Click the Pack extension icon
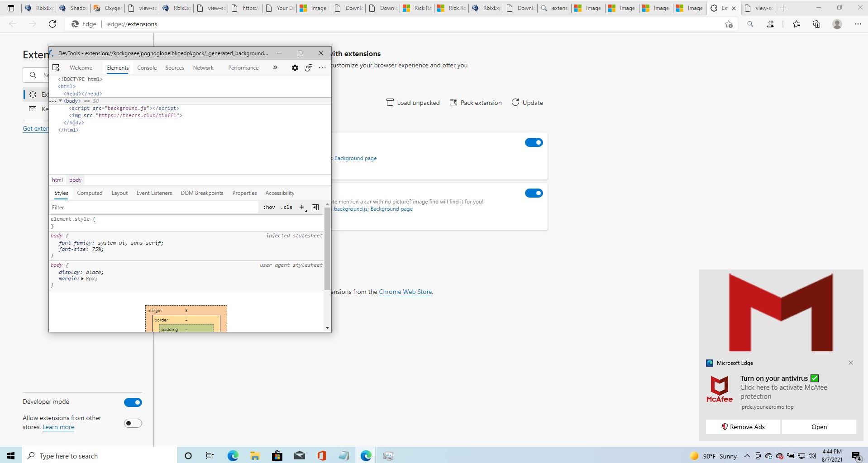This screenshot has height=463, width=868. [453, 102]
